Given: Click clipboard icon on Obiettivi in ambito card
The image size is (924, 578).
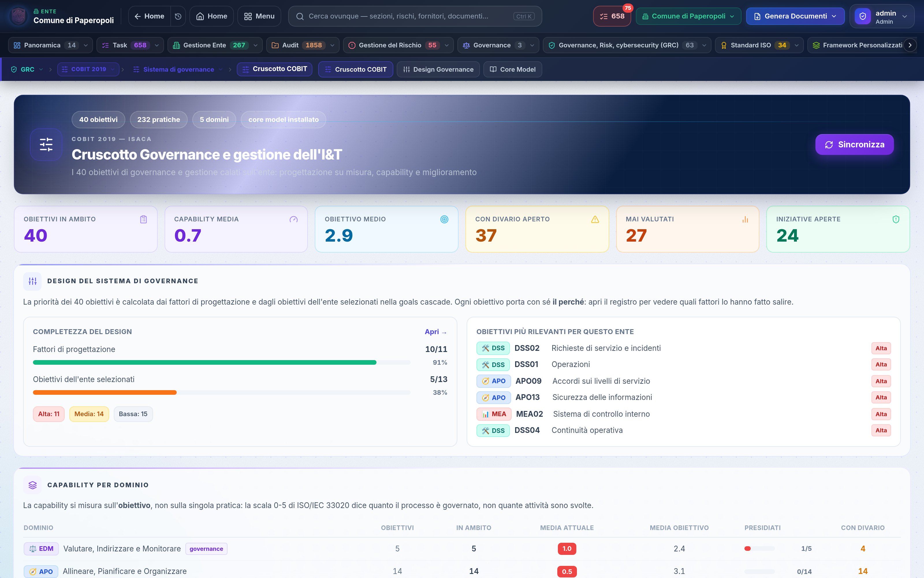Looking at the screenshot, I should [x=144, y=219].
